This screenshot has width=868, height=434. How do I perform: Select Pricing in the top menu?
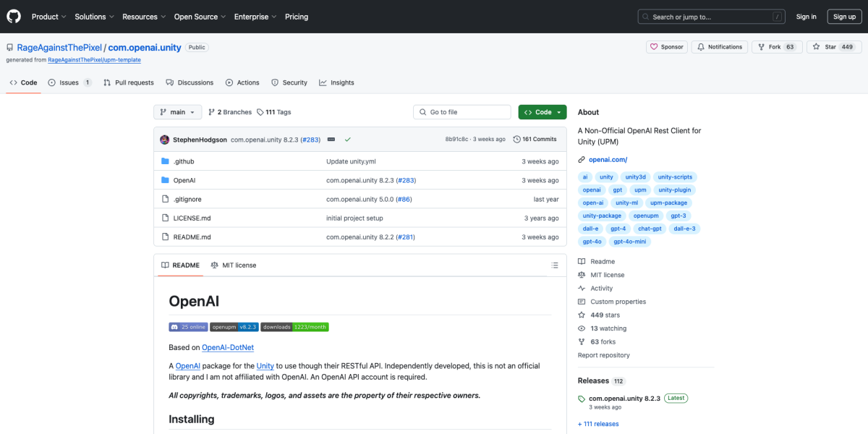[x=297, y=17]
